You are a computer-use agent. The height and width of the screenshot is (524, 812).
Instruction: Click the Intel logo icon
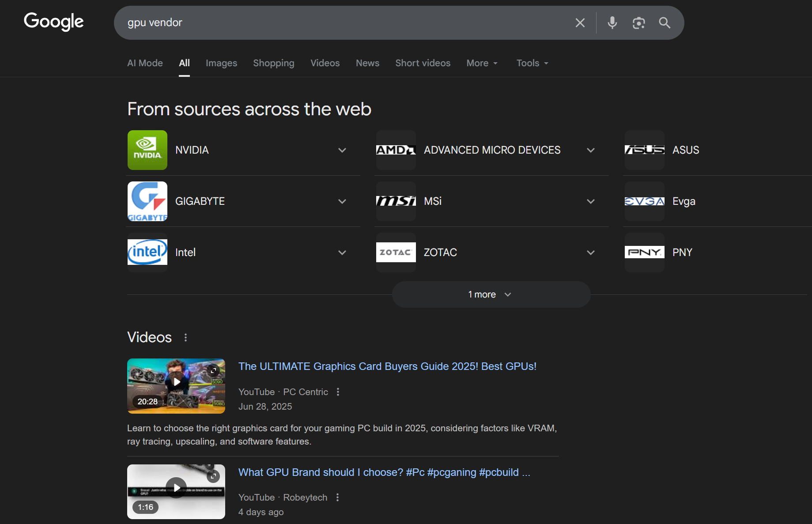[147, 253]
